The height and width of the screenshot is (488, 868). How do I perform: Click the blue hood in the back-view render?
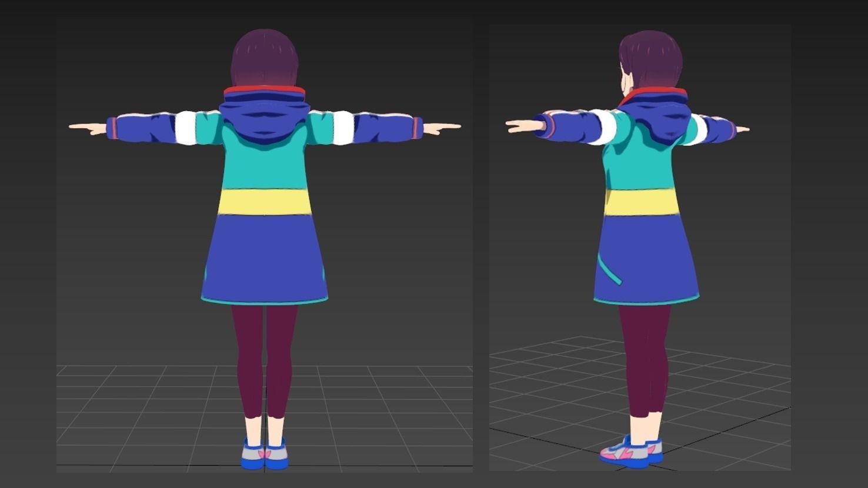(x=264, y=121)
